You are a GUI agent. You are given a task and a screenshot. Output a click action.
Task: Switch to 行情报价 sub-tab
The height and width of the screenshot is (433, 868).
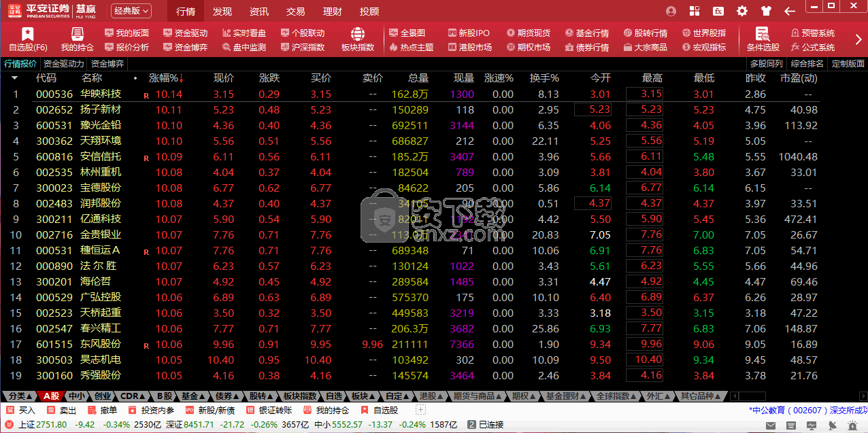[x=21, y=64]
